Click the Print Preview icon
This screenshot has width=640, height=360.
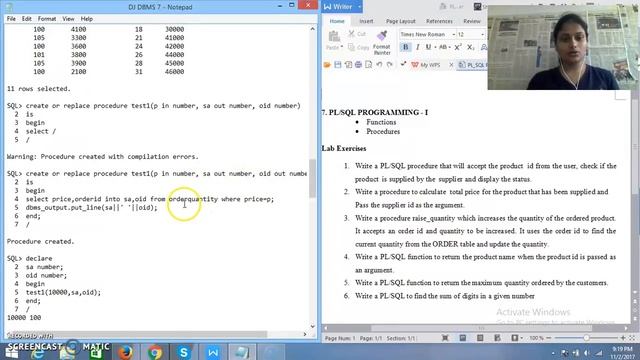point(369,65)
